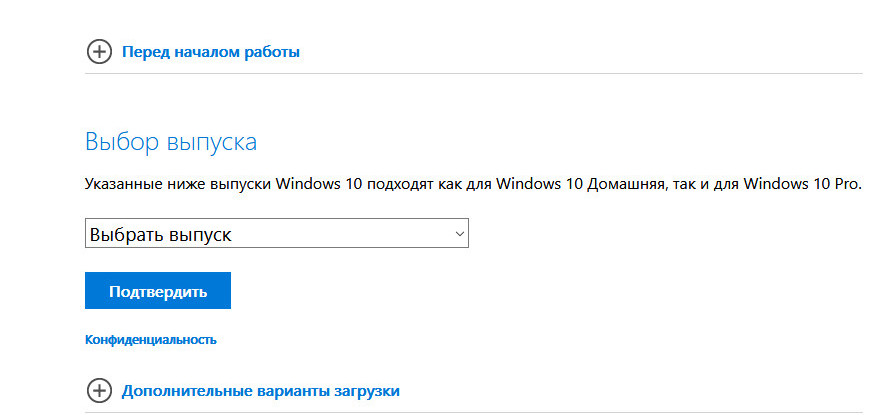
Task: Open the Конфиденциальность link
Action: [151, 340]
